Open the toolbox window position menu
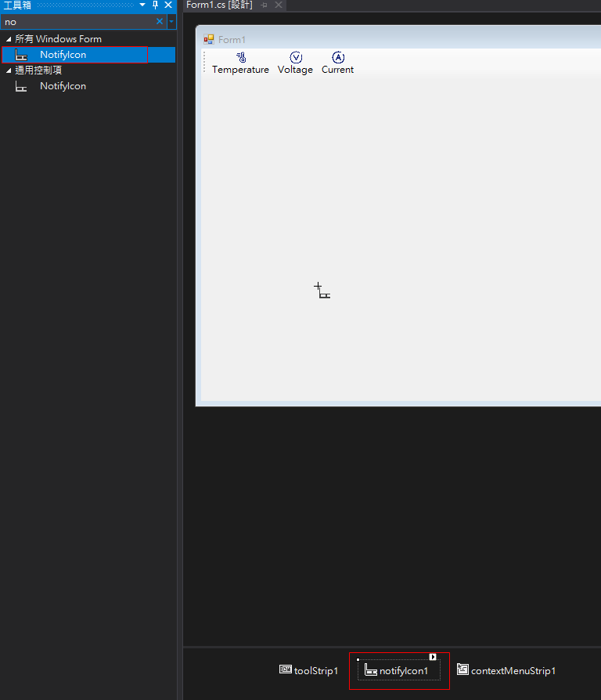The image size is (601, 700). click(x=142, y=5)
